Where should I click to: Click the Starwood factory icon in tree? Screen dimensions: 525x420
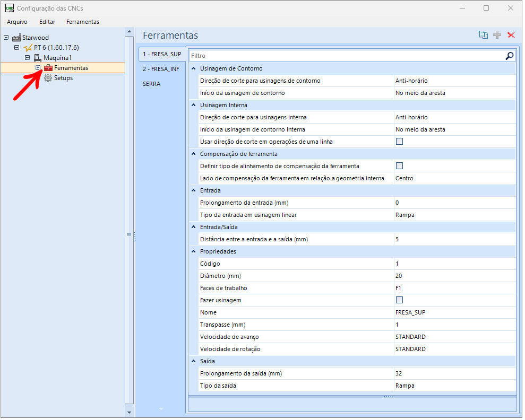(16, 38)
